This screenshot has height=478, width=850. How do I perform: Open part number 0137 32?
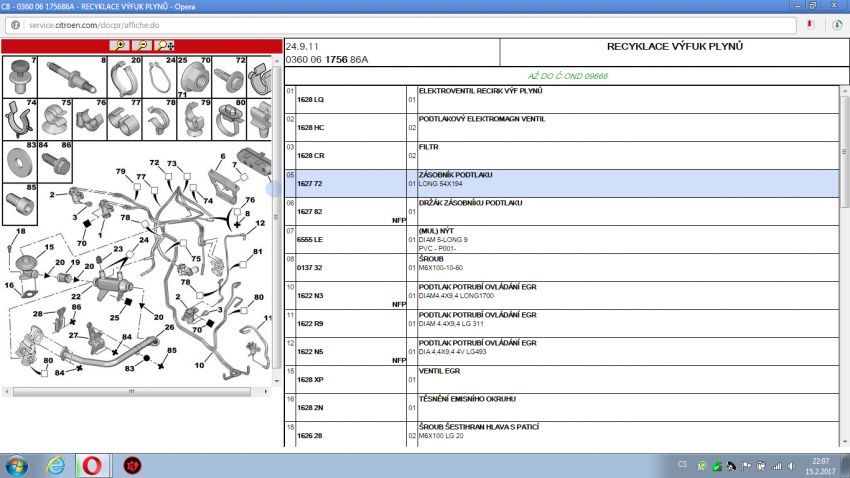(x=310, y=268)
